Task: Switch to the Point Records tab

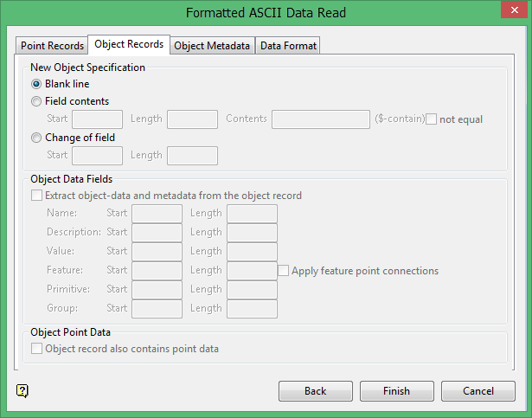Action: tap(52, 45)
